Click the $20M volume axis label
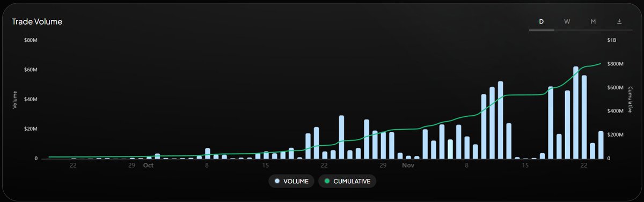This screenshot has height=202, width=644. tap(31, 129)
